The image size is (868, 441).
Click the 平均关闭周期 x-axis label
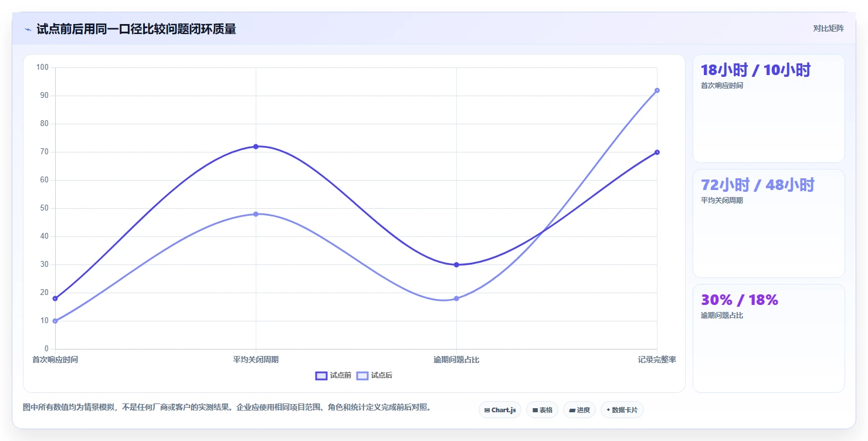tap(256, 359)
